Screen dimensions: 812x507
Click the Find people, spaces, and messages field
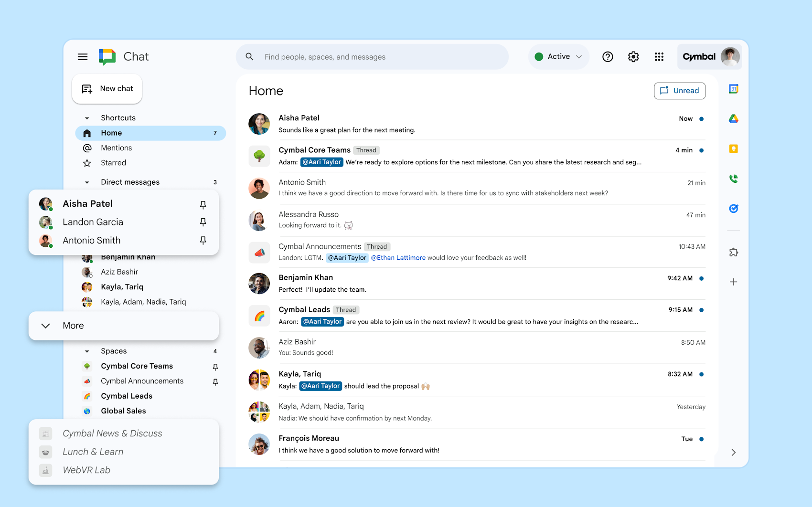372,57
